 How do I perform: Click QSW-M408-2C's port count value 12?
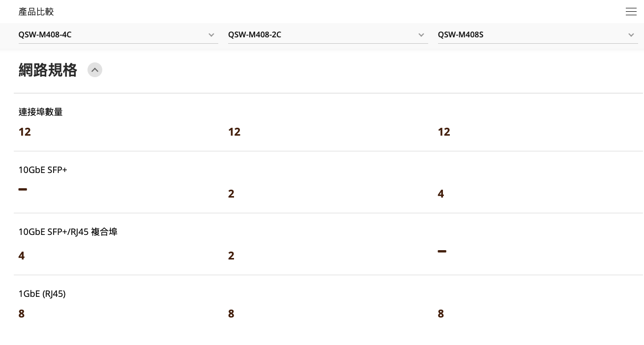point(234,132)
